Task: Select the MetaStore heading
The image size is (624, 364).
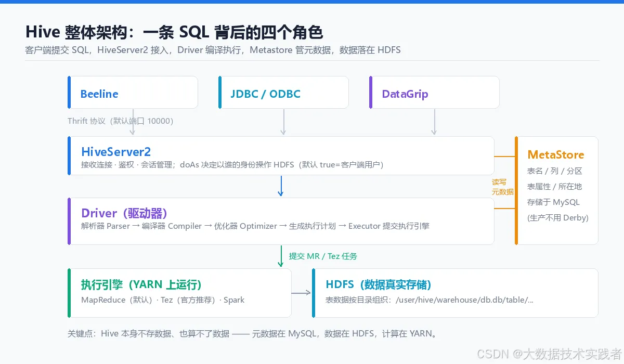Action: tap(555, 154)
